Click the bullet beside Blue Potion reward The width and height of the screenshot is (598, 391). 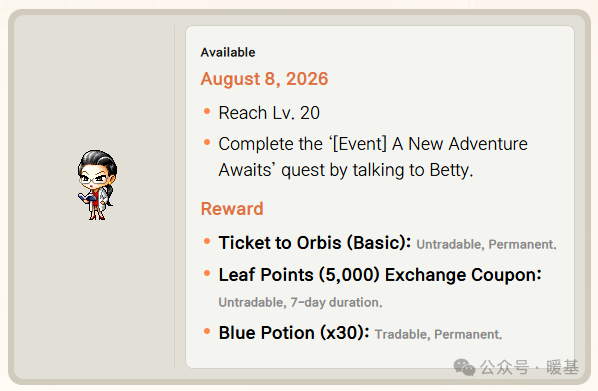click(207, 331)
